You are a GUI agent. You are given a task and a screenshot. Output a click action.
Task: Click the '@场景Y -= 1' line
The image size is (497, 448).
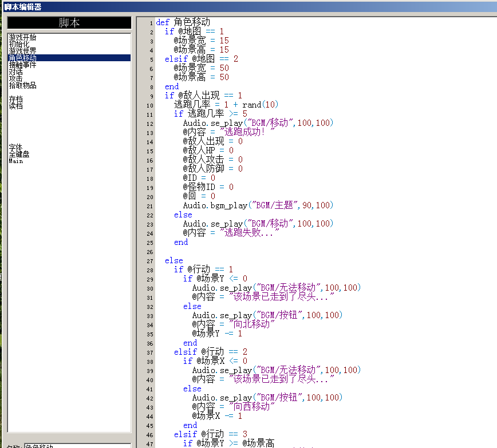217,334
